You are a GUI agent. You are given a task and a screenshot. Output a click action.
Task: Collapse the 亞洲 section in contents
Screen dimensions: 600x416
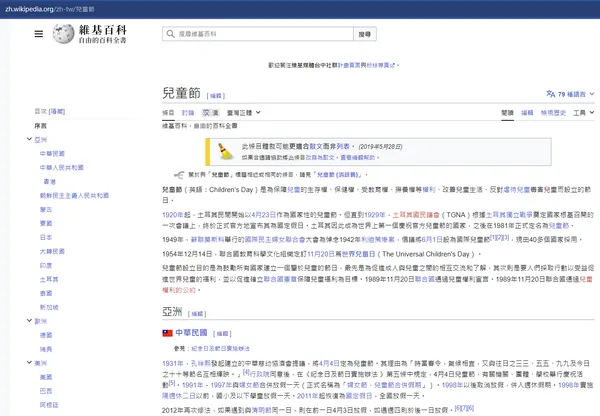[28, 141]
